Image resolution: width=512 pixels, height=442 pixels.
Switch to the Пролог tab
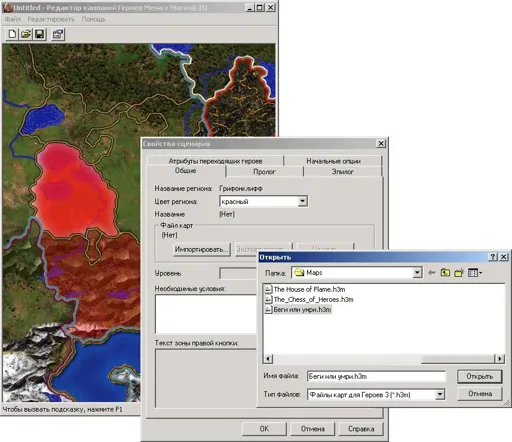tap(264, 172)
